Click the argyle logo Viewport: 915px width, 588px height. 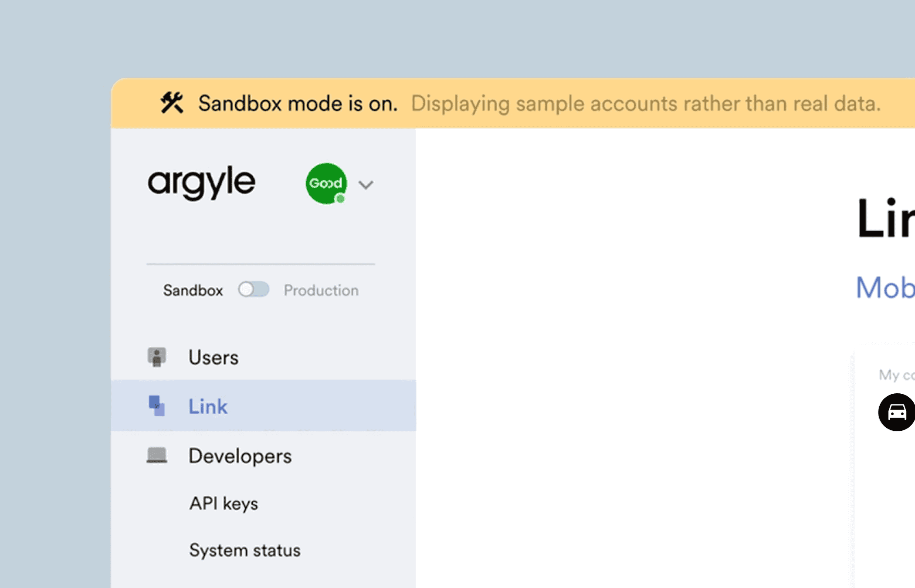(x=201, y=183)
